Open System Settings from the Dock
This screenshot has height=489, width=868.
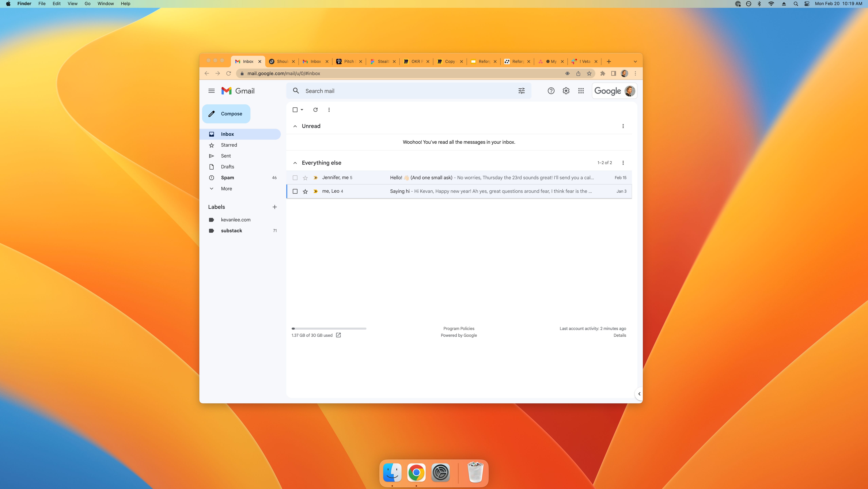[x=440, y=473]
